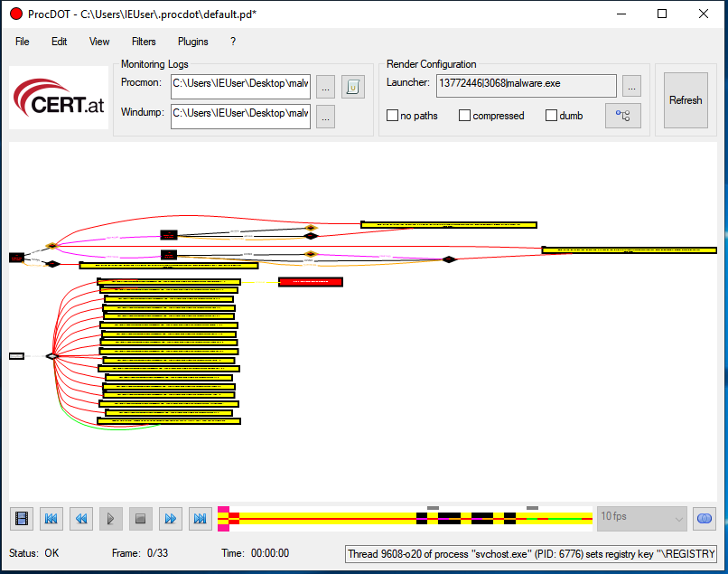
Task: Enable the compressed checkbox
Action: coord(464,116)
